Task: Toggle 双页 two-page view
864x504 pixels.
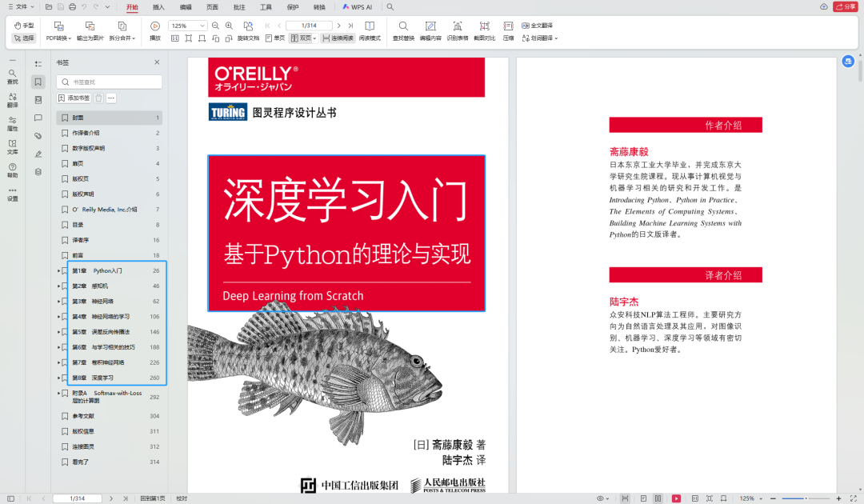Action: [x=302, y=38]
